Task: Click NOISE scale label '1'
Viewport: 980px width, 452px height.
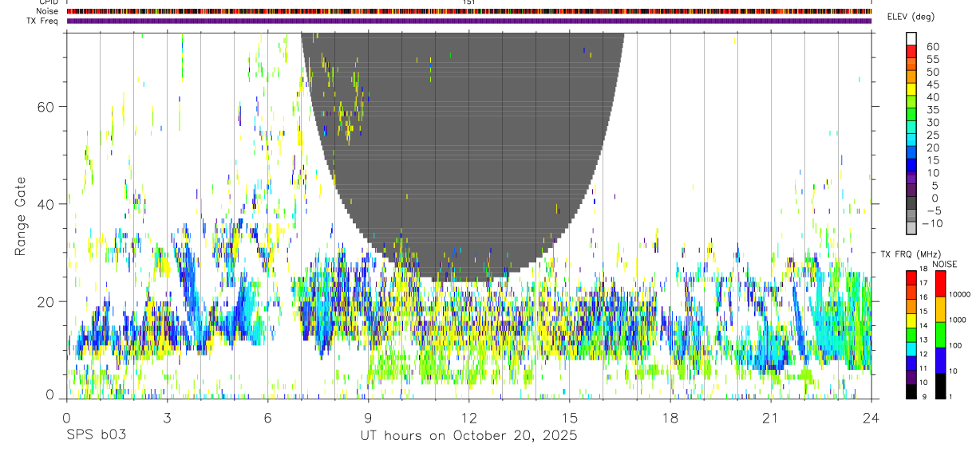Action: (x=952, y=396)
